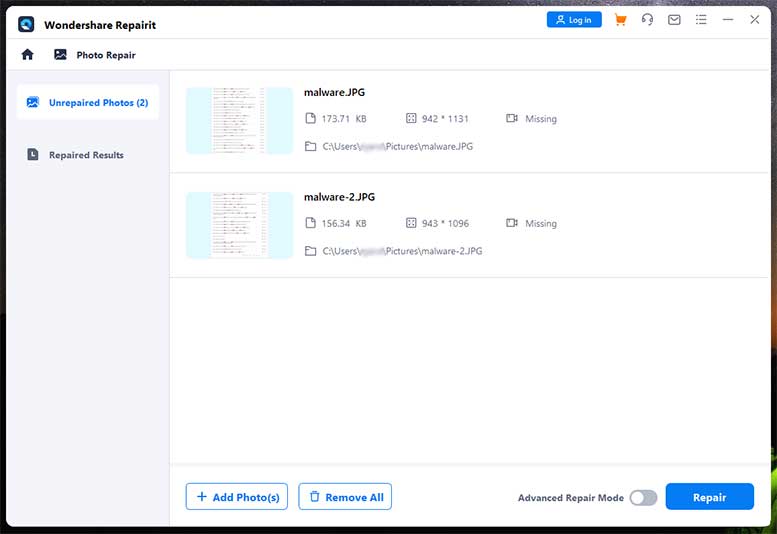
Task: Click the file size icon beside 156.34 KB
Action: (x=310, y=223)
